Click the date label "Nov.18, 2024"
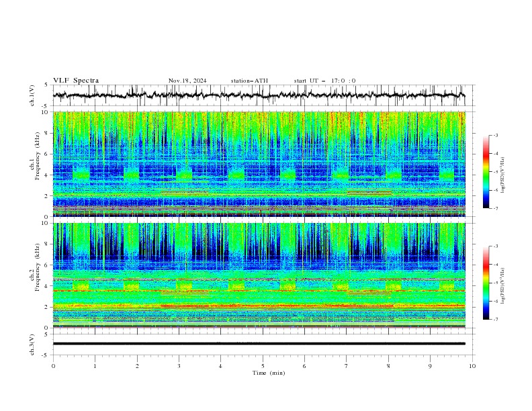 point(187,81)
